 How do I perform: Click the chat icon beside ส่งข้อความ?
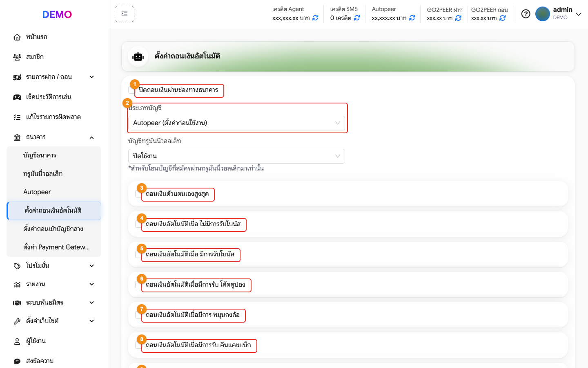point(17,361)
